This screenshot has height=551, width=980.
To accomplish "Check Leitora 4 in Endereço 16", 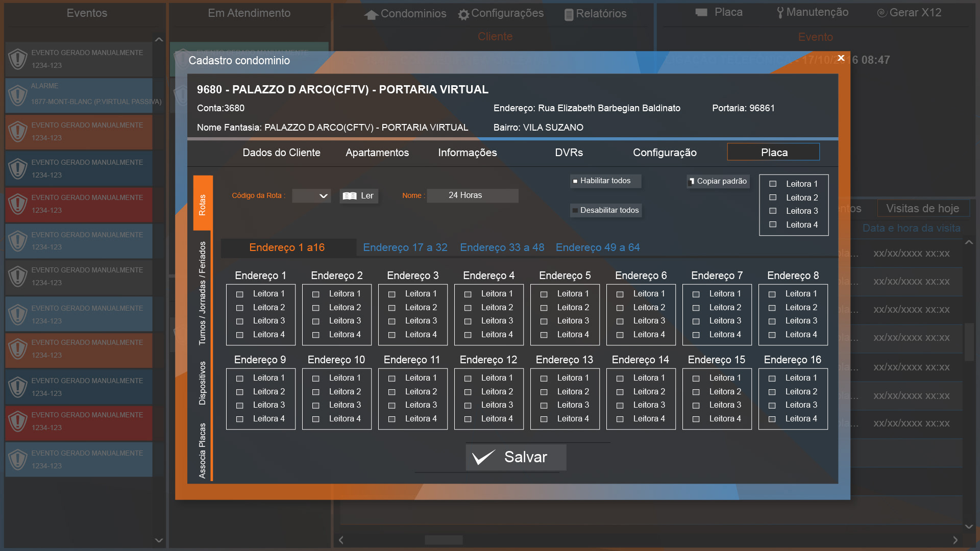I will (772, 419).
